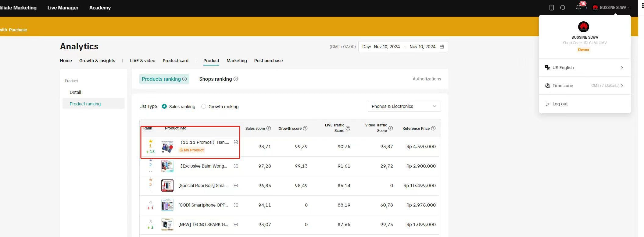
Task: Open the Phones & Electronics category dropdown
Action: 404,106
